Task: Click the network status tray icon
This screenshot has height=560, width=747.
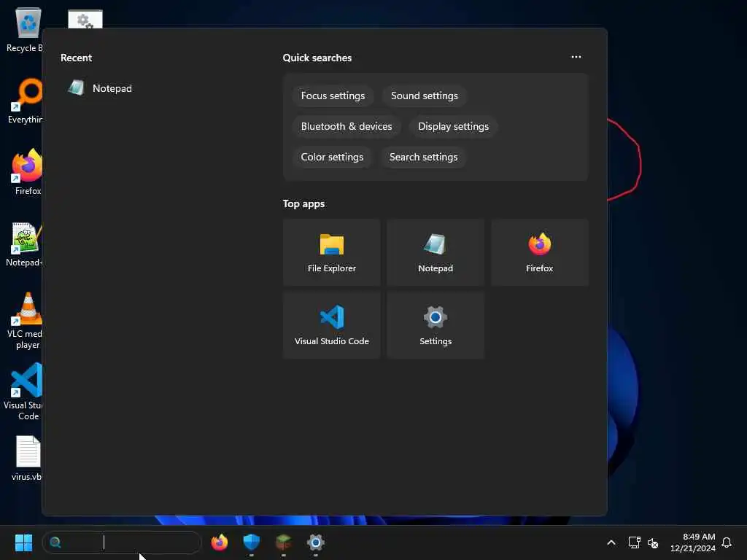Action: click(x=634, y=542)
